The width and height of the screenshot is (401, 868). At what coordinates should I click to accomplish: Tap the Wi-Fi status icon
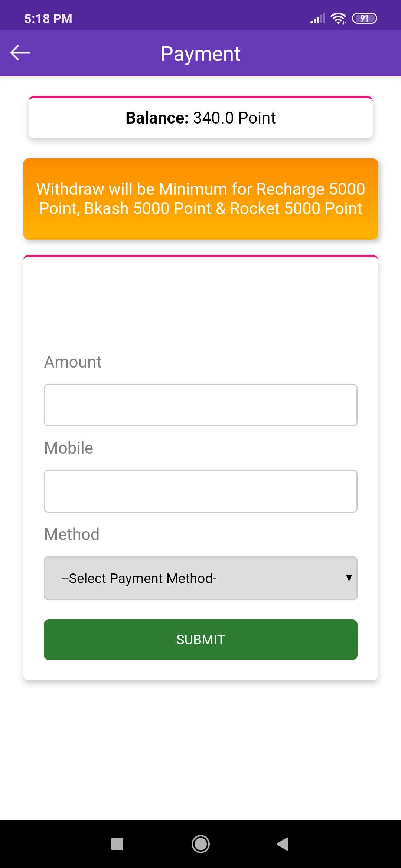[x=338, y=18]
